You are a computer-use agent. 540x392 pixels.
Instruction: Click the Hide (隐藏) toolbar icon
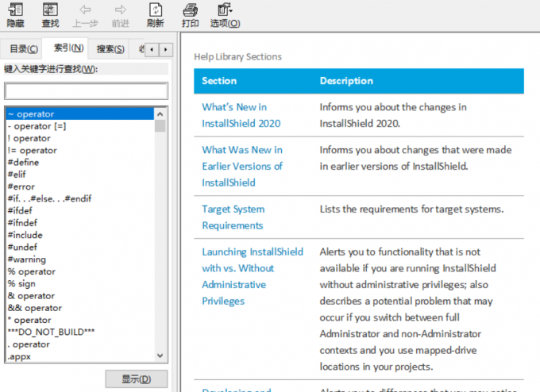(15, 10)
